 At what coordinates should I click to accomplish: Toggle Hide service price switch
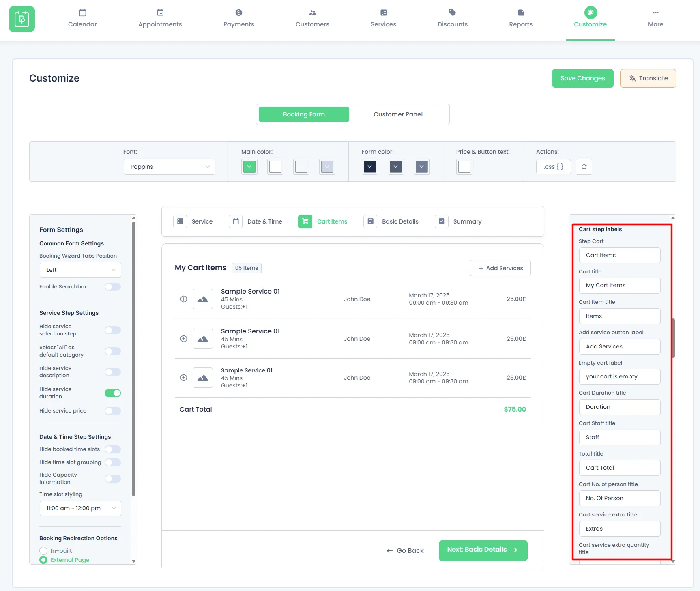(x=113, y=411)
